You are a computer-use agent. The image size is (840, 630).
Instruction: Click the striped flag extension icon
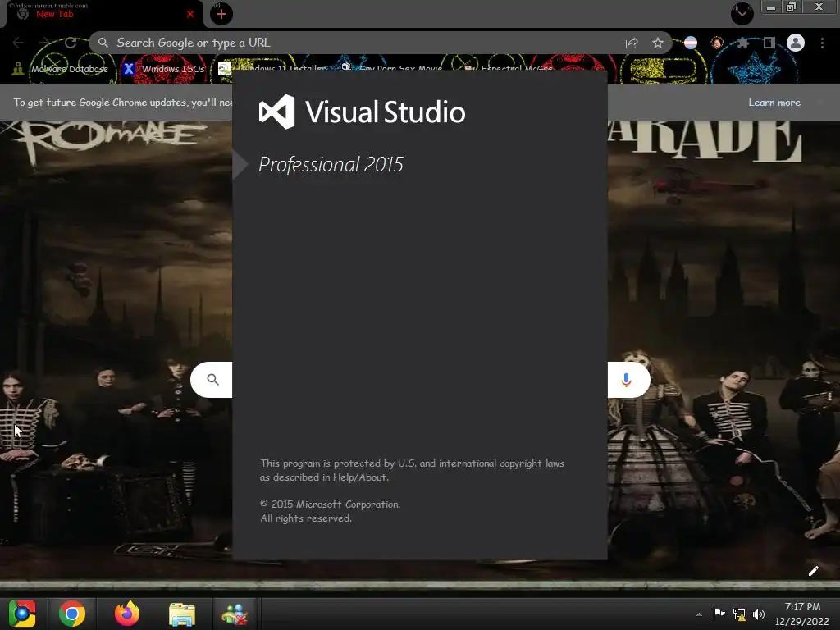point(691,43)
